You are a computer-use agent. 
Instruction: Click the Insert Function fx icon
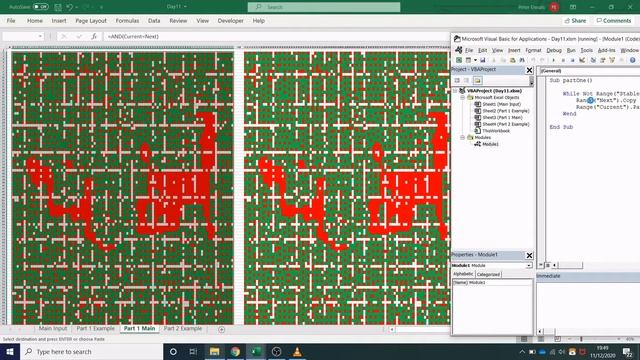94,36
